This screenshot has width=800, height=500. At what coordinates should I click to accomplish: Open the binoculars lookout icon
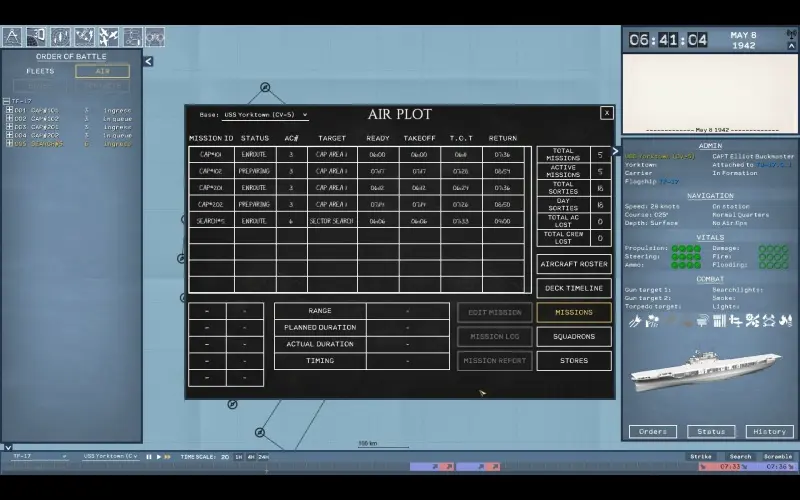155,37
